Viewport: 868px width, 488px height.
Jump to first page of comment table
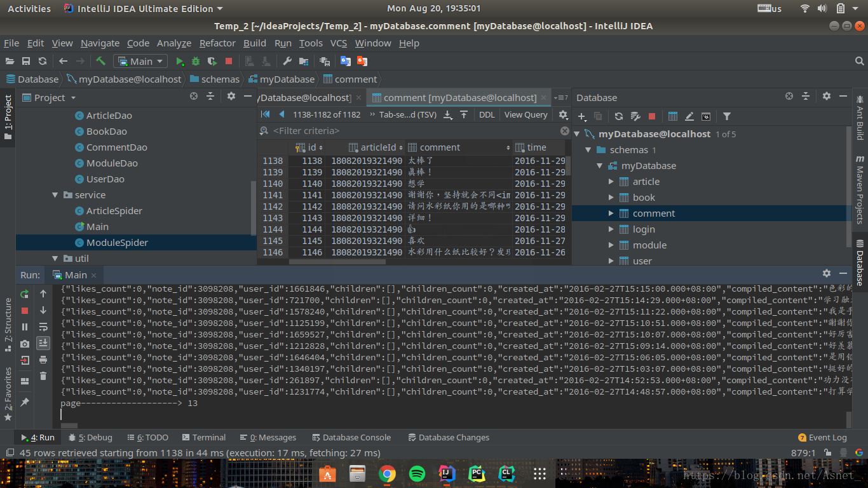[266, 114]
